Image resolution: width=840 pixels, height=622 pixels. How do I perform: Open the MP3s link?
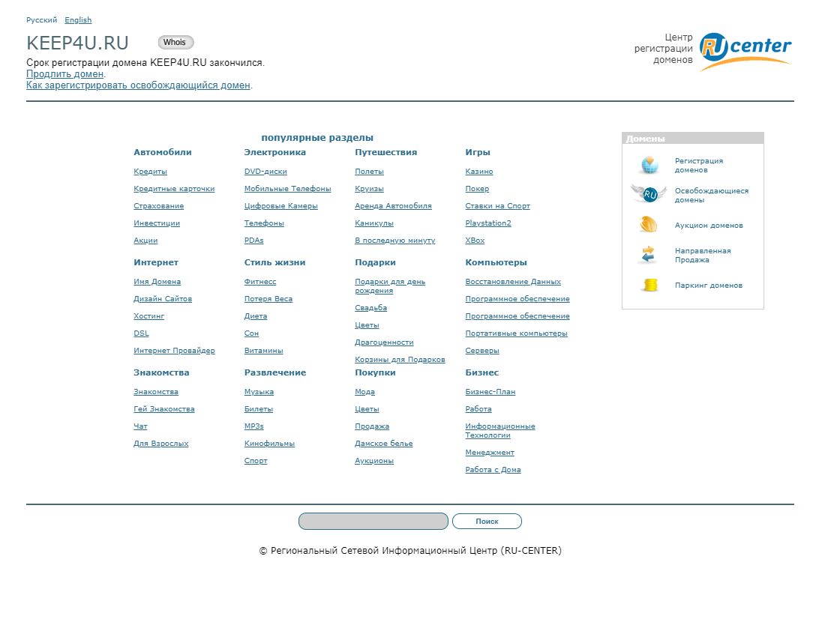pos(254,426)
